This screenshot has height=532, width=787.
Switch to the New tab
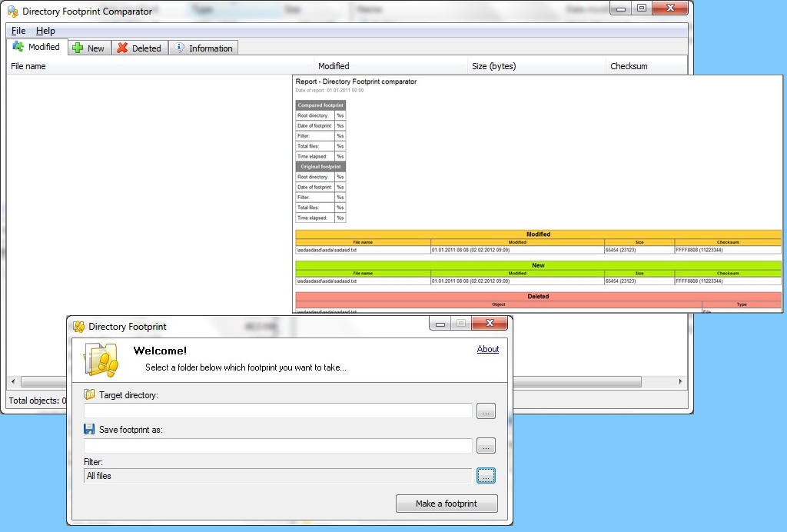point(89,48)
